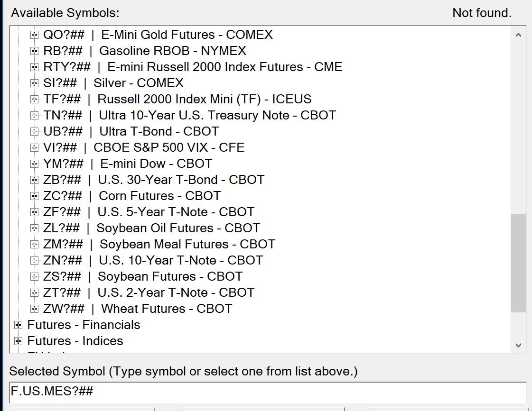Expand the Futures - Indices category

point(19,341)
